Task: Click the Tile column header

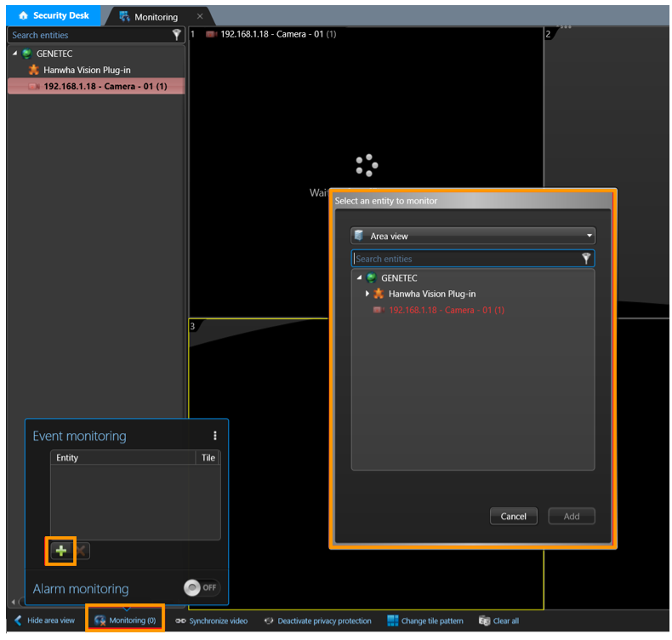Action: tap(208, 457)
